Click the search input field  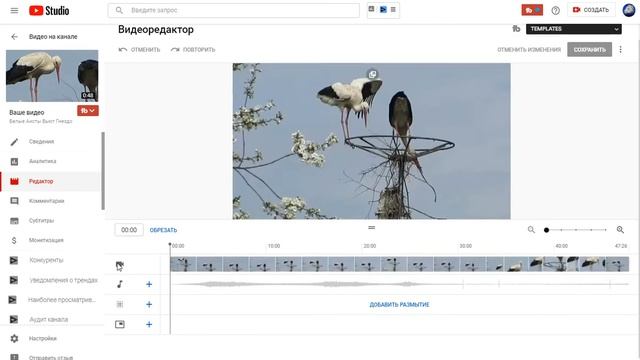234,10
